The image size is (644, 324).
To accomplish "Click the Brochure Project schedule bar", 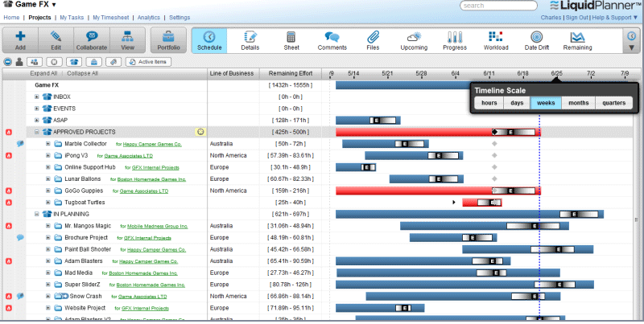I will pyautogui.click(x=453, y=237).
